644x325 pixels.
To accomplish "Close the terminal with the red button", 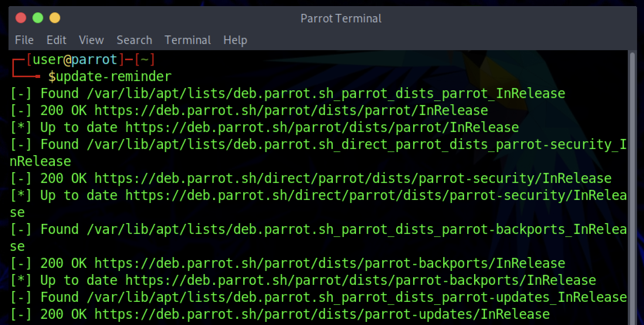I will [x=21, y=18].
